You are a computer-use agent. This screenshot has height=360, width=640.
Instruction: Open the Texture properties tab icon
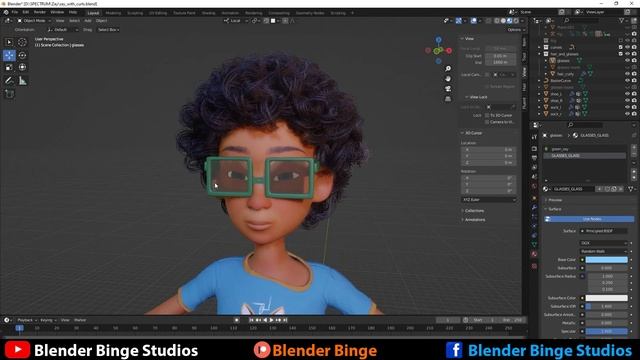(534, 266)
